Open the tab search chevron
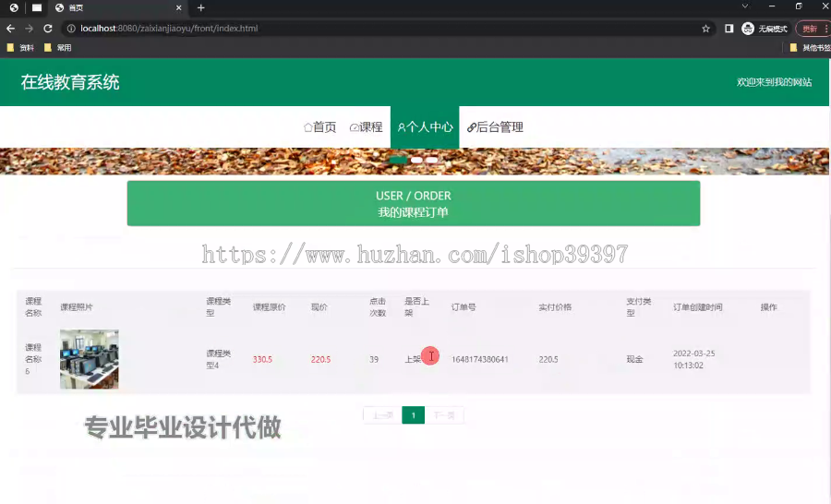831x504 pixels. 744,6
